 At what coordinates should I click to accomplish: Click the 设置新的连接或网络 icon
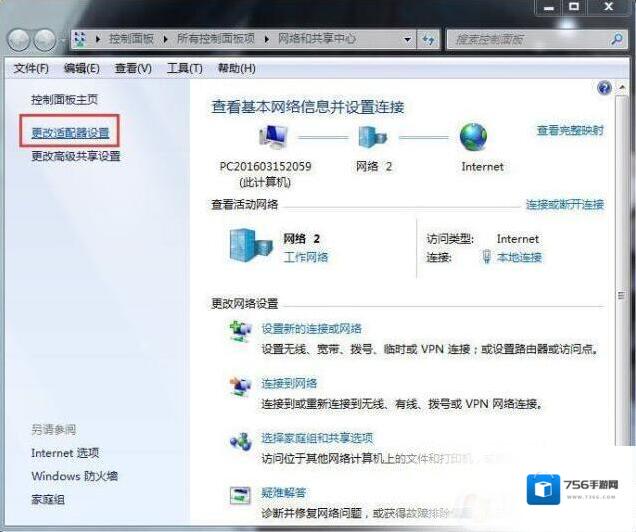pos(241,329)
